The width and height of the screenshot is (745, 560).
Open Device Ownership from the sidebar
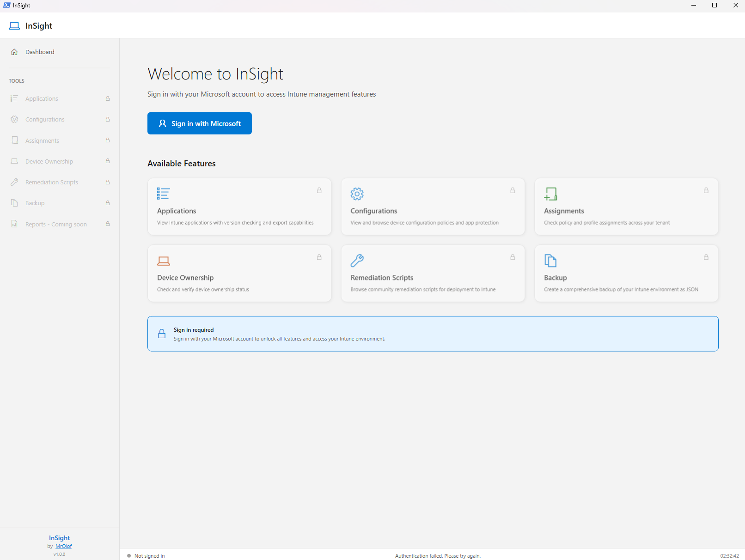[x=60, y=161]
